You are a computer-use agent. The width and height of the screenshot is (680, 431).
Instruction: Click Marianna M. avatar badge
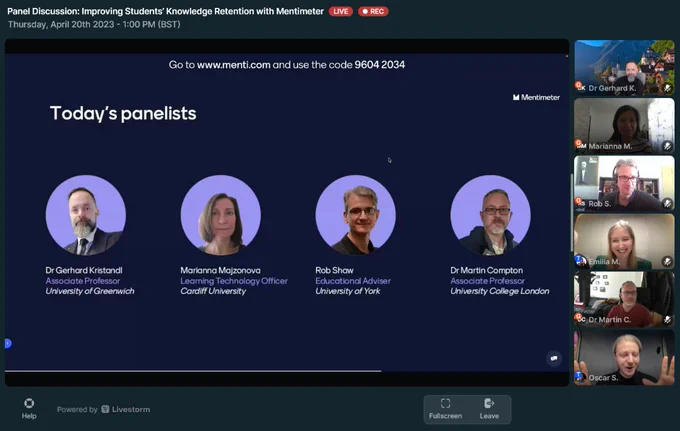click(580, 144)
